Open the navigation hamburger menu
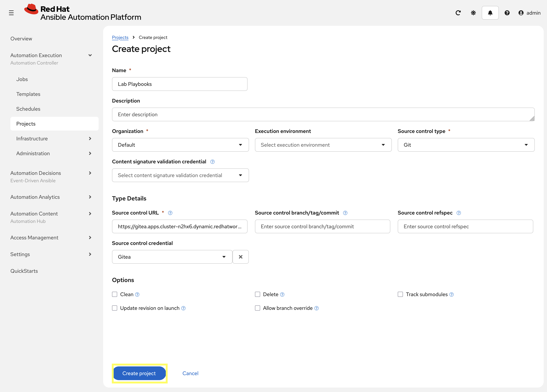The height and width of the screenshot is (392, 547). 11,13
